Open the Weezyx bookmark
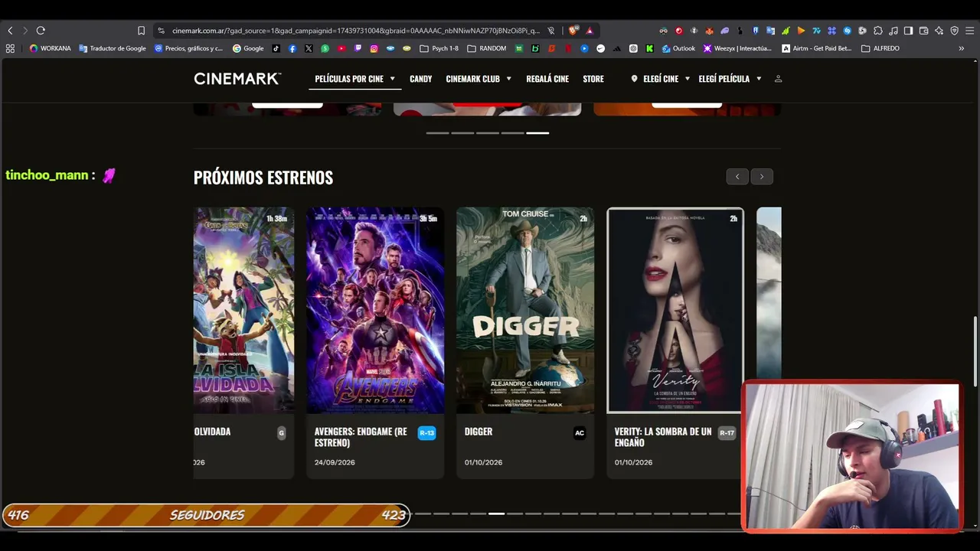This screenshot has height=551, width=980. [x=737, y=48]
